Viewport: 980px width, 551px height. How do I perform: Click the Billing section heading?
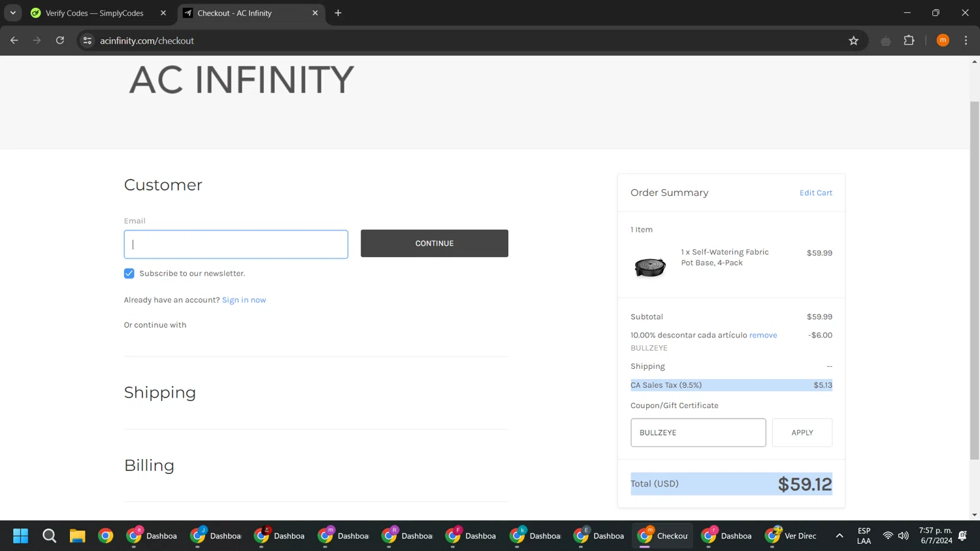click(x=149, y=465)
